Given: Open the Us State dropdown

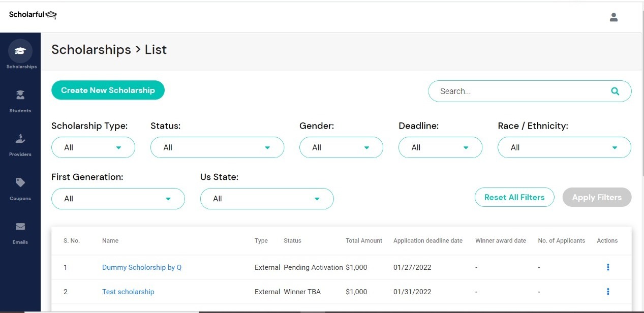Looking at the screenshot, I should point(267,199).
